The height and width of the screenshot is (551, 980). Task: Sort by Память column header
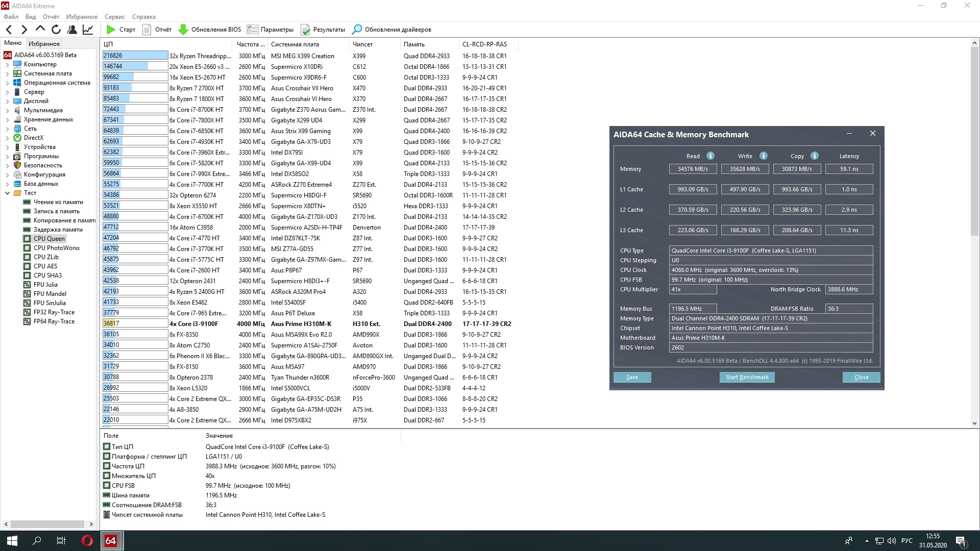(430, 44)
